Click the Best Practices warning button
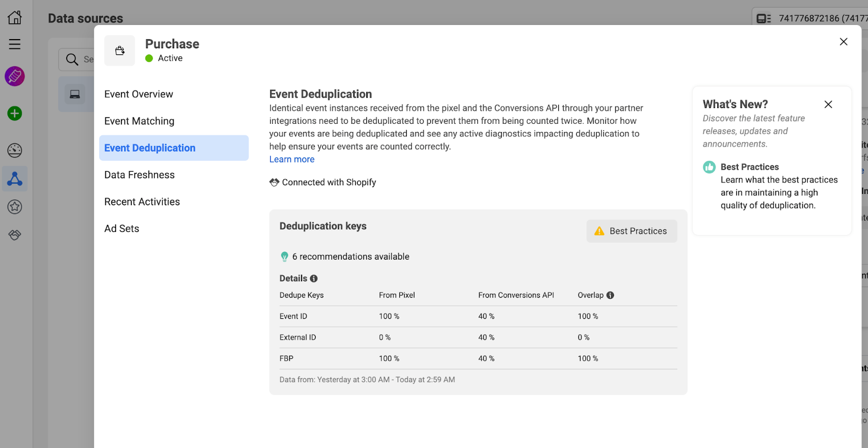 pos(631,231)
